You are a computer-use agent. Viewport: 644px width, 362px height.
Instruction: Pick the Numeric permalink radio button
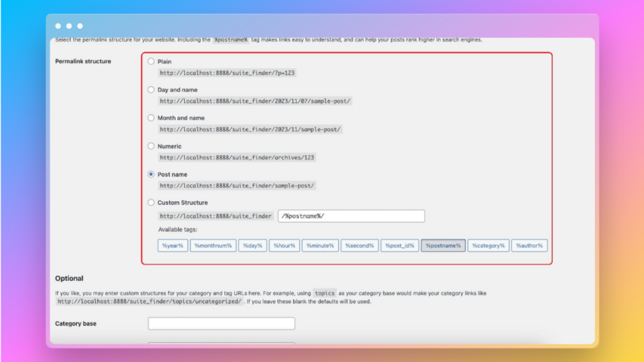[151, 146]
